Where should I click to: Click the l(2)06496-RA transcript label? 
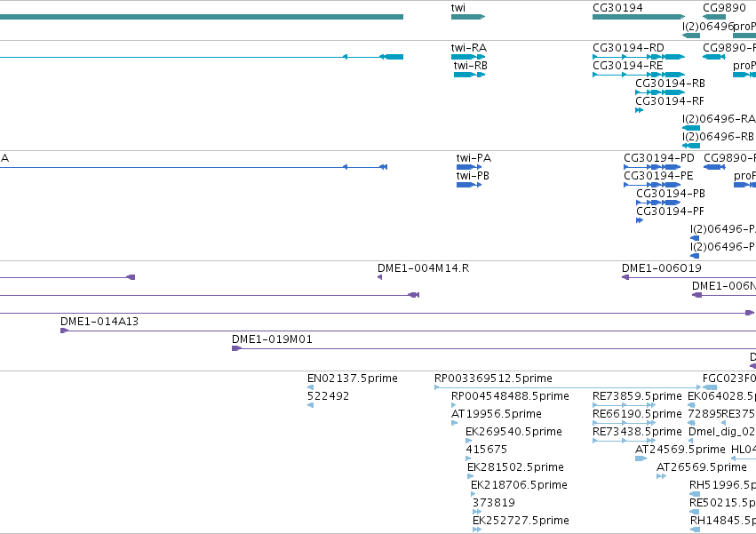coord(719,119)
